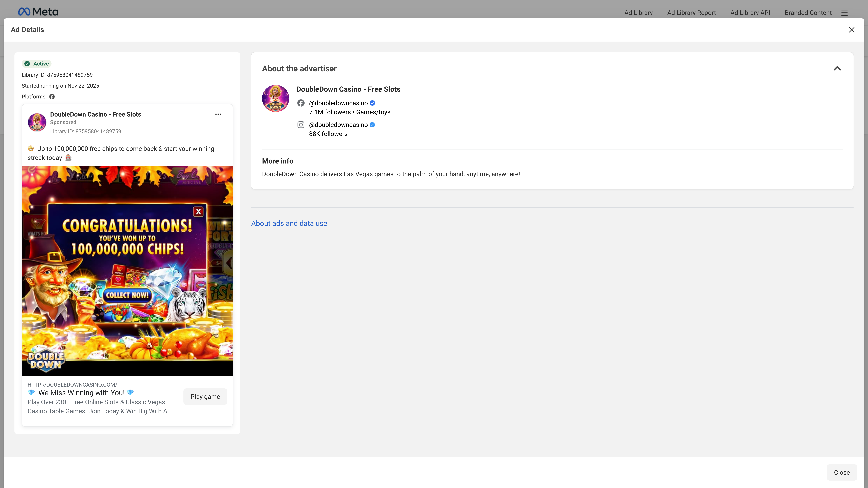The width and height of the screenshot is (868, 488).
Task: Click the Facebook platform icon
Action: 52,97
